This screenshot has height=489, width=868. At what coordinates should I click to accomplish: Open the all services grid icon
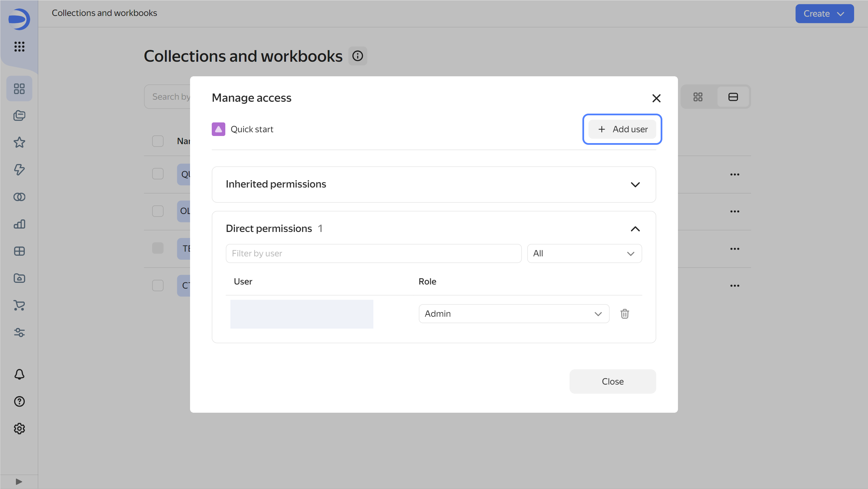pos(19,46)
